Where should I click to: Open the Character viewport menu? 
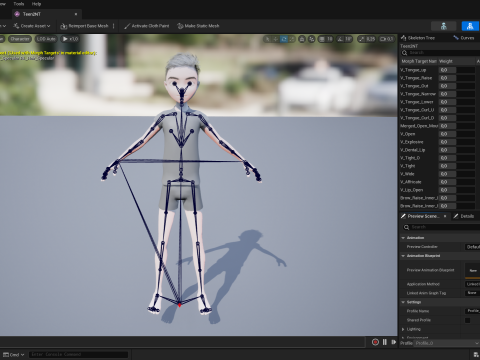[x=20, y=39]
